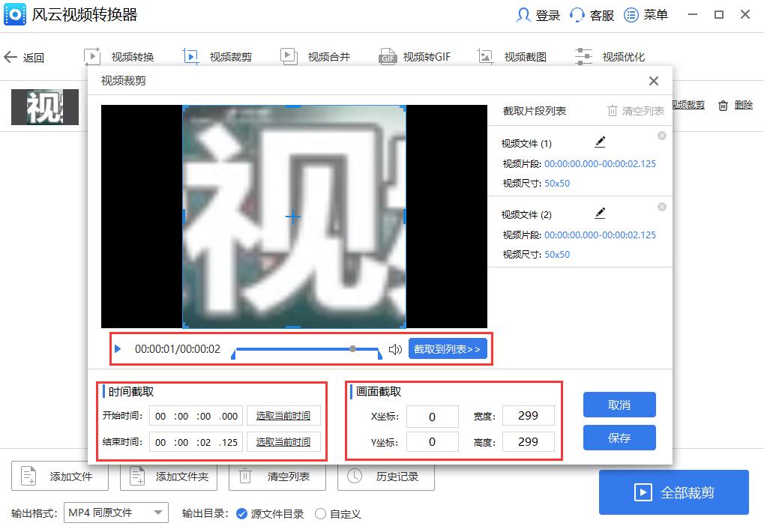Image resolution: width=764 pixels, height=532 pixels.
Task: Click the 截取到列表>> button
Action: pyautogui.click(x=448, y=349)
